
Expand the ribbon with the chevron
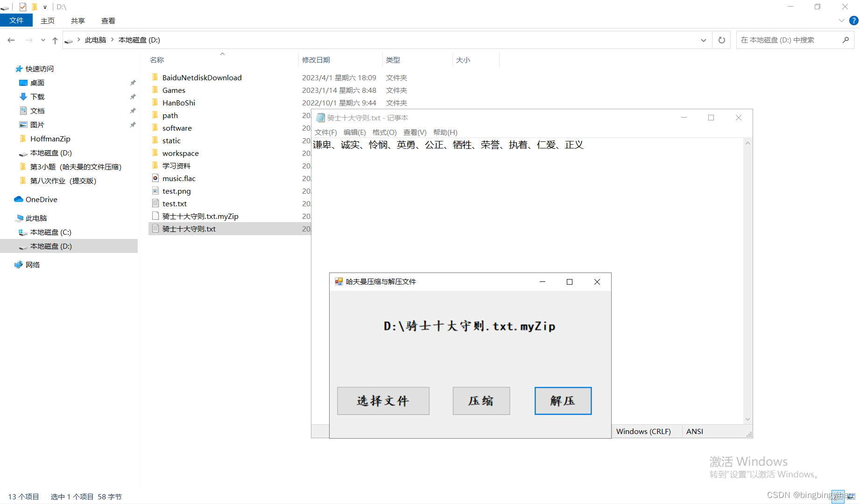pyautogui.click(x=841, y=21)
